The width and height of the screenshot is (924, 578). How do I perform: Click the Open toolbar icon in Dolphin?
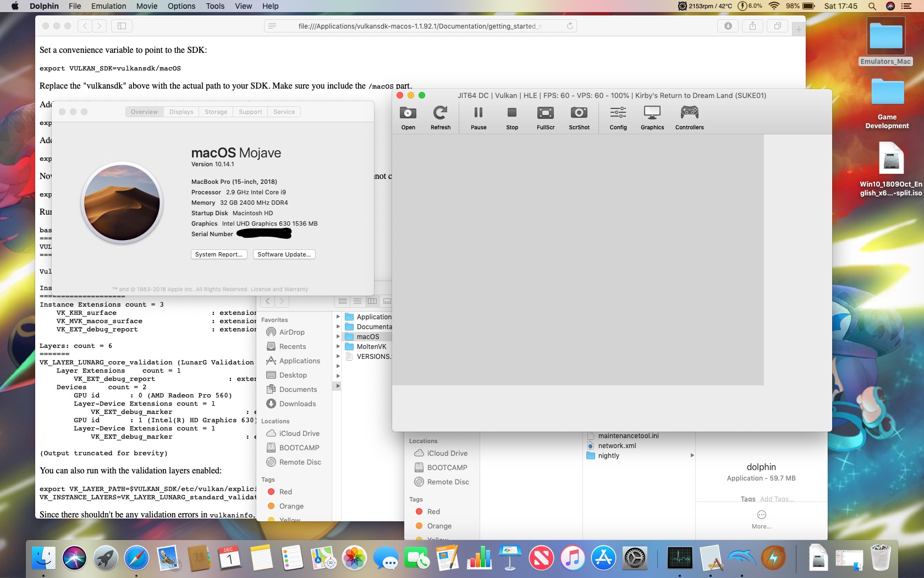tap(408, 118)
